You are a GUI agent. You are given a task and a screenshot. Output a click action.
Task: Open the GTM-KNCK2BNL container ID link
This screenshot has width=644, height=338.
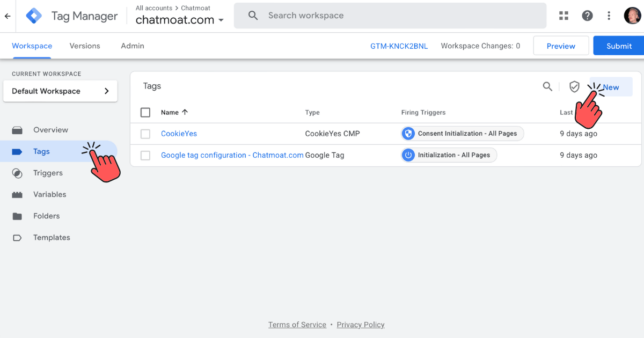(x=399, y=46)
